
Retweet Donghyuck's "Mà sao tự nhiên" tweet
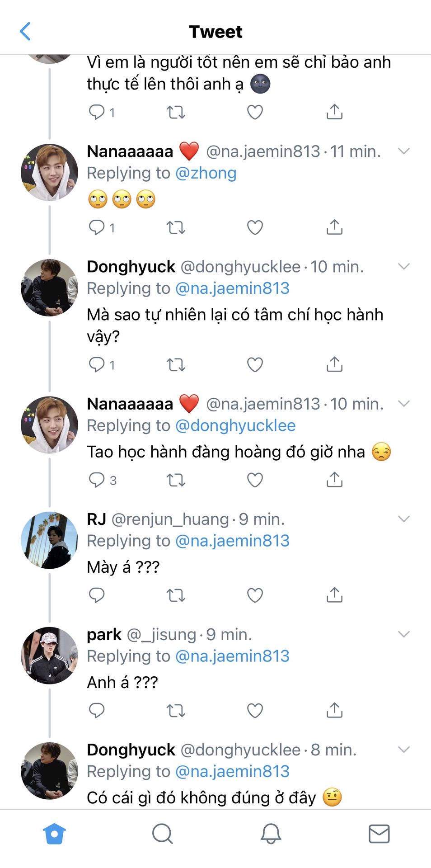click(x=176, y=364)
